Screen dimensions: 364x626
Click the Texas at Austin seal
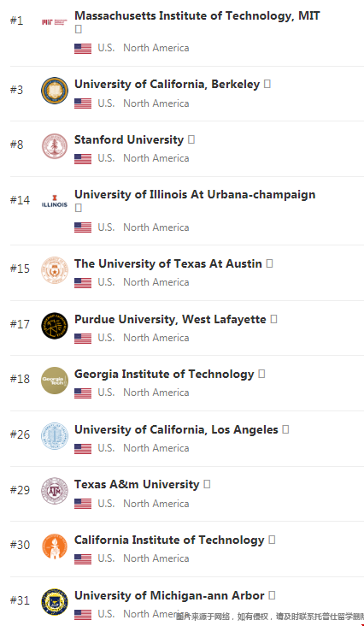pos(55,270)
